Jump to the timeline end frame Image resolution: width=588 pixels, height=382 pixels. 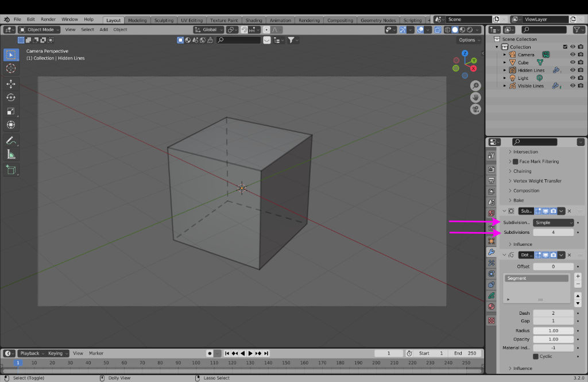(x=266, y=353)
